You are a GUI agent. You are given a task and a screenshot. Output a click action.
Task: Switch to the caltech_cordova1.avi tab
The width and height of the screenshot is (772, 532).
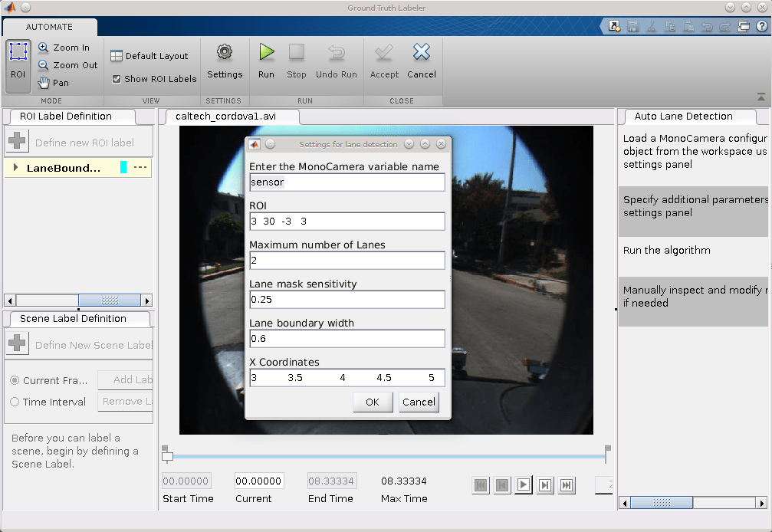point(225,117)
